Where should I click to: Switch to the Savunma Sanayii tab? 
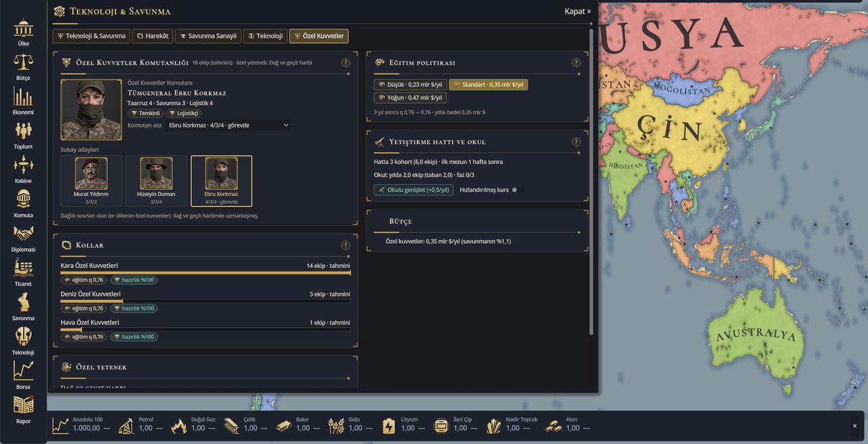coord(208,36)
